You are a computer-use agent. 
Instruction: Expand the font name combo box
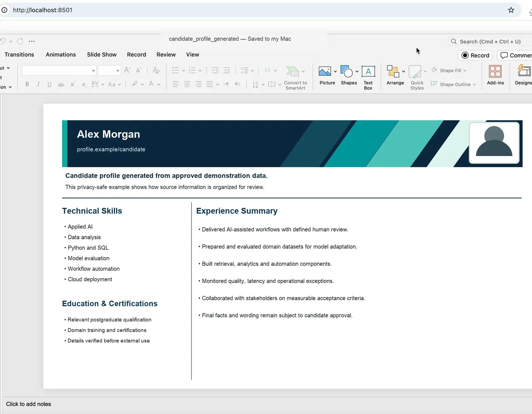pyautogui.click(x=59, y=70)
